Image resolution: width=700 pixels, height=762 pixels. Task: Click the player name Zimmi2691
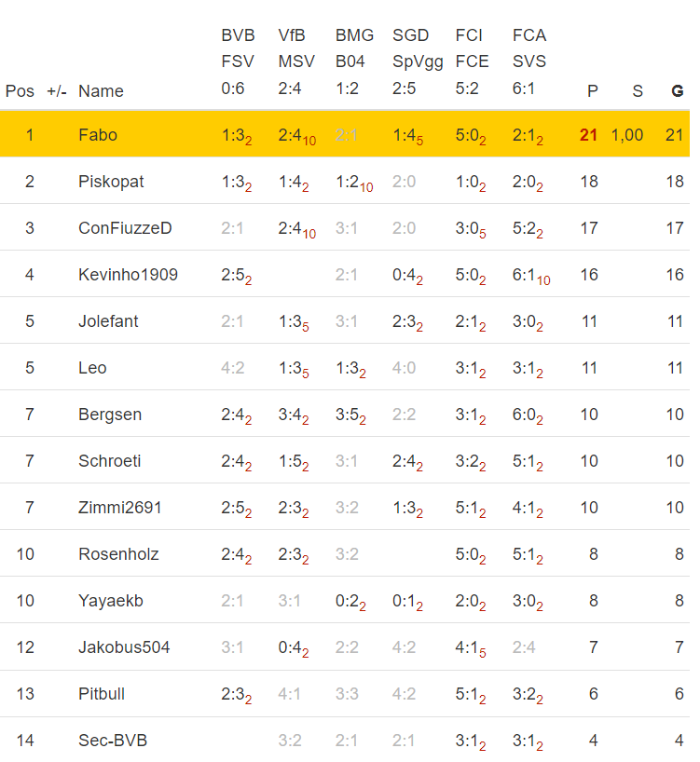(119, 508)
